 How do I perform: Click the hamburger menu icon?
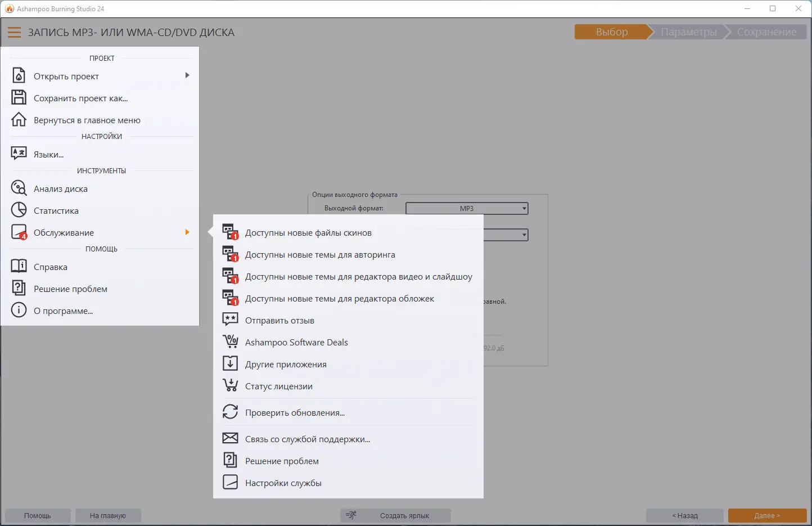[14, 33]
